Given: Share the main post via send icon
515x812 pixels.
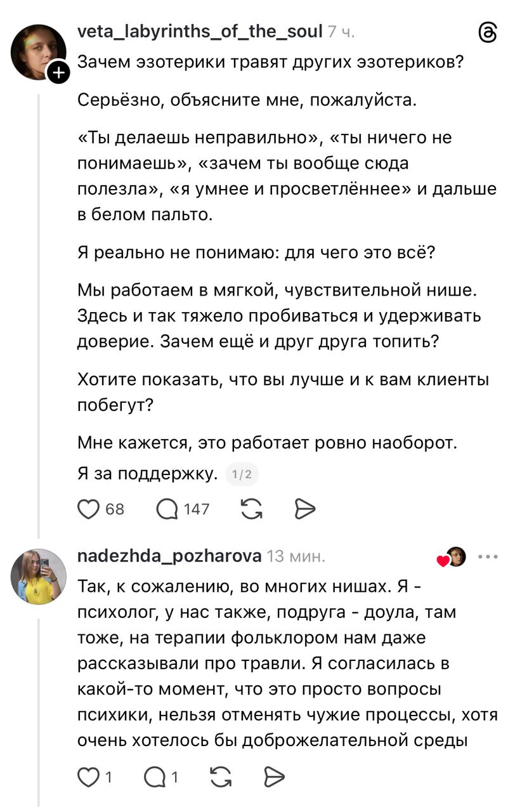Looking at the screenshot, I should click(305, 509).
